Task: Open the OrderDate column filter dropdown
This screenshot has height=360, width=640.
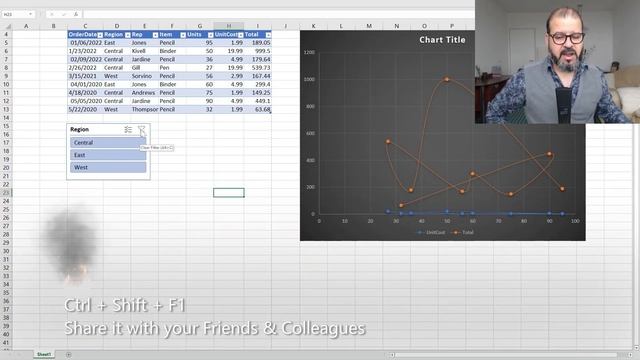Action: [x=100, y=35]
